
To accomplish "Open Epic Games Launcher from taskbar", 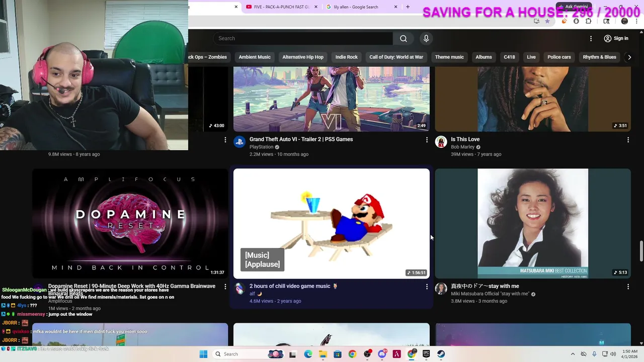I will click(426, 354).
